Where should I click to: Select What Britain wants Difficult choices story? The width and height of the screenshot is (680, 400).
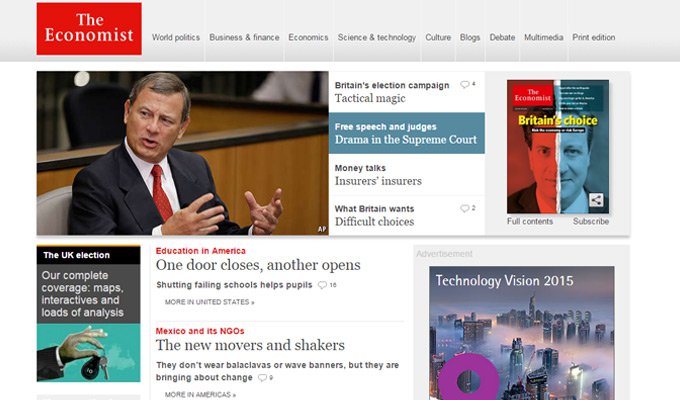click(407, 215)
